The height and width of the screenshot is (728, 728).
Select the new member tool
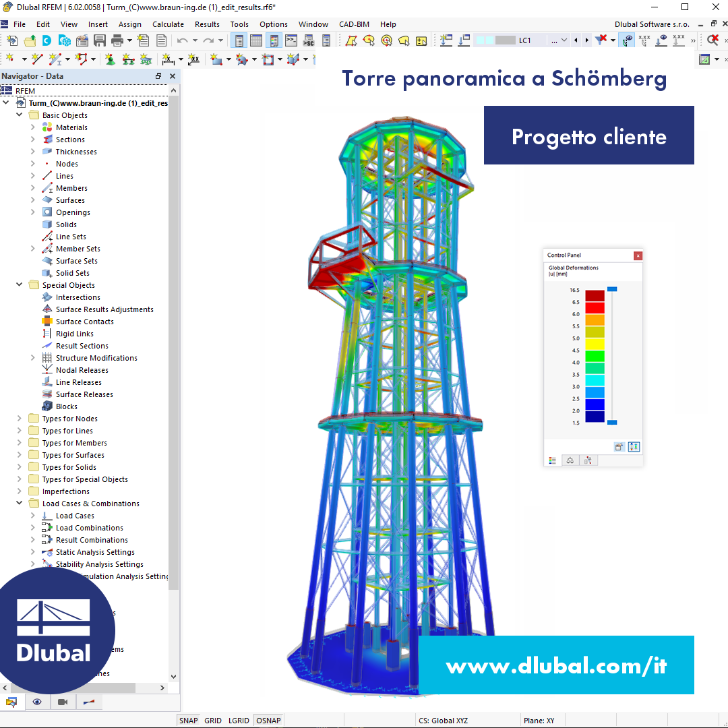pyautogui.click(x=55, y=59)
